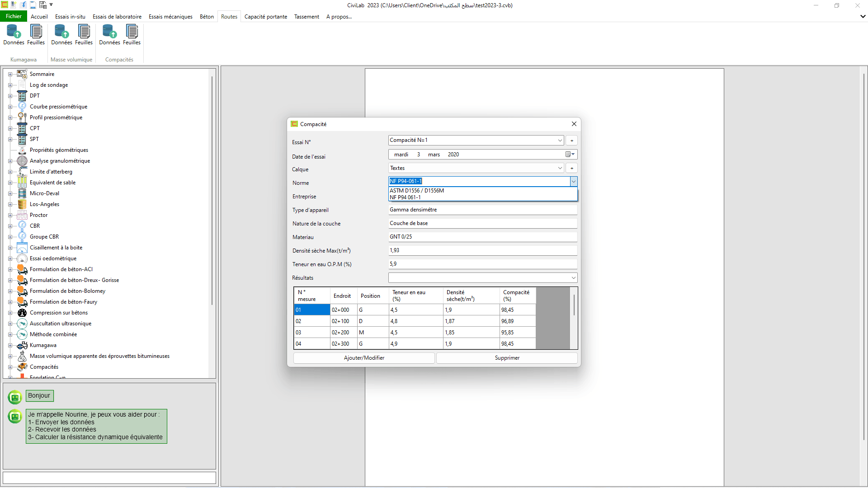Click the Sommaire tree icon
Screen dimensions: 868x488
pos(22,74)
